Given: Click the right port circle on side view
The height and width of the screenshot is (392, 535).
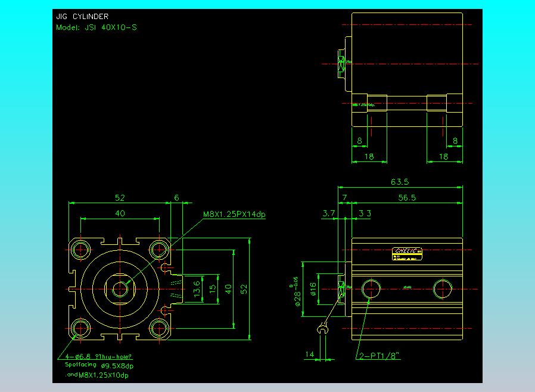Looking at the screenshot, I should coord(443,288).
